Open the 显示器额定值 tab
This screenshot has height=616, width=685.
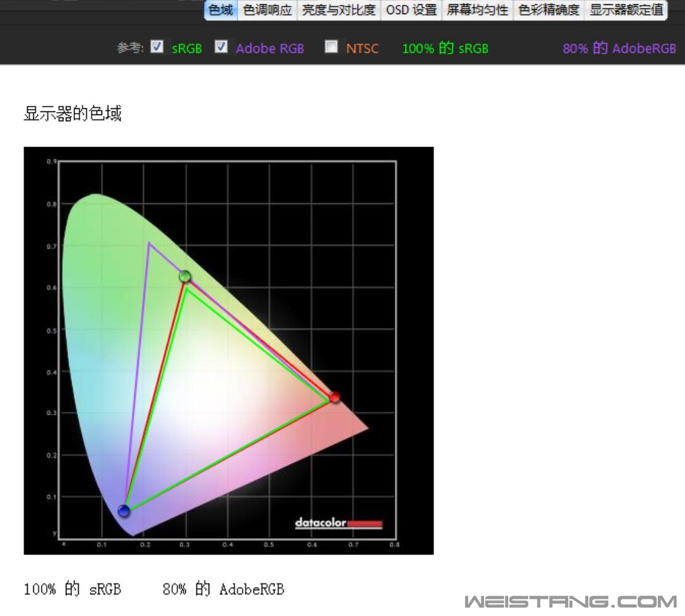(x=626, y=10)
